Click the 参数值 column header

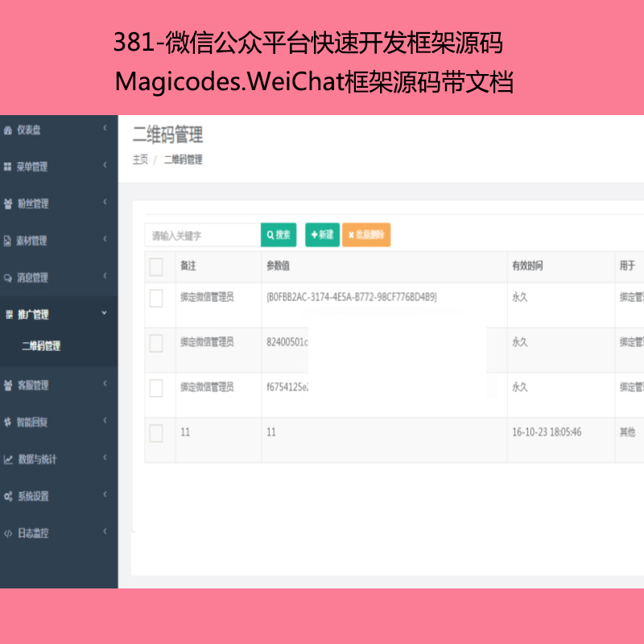(278, 266)
